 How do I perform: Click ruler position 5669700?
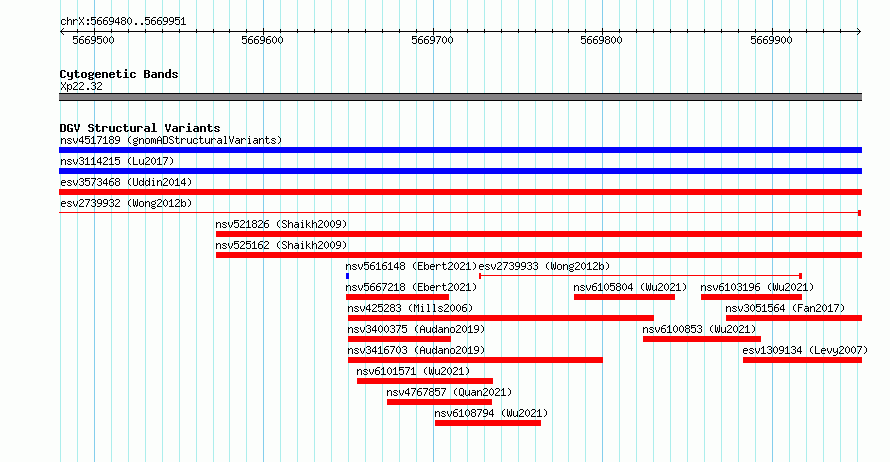point(433,40)
